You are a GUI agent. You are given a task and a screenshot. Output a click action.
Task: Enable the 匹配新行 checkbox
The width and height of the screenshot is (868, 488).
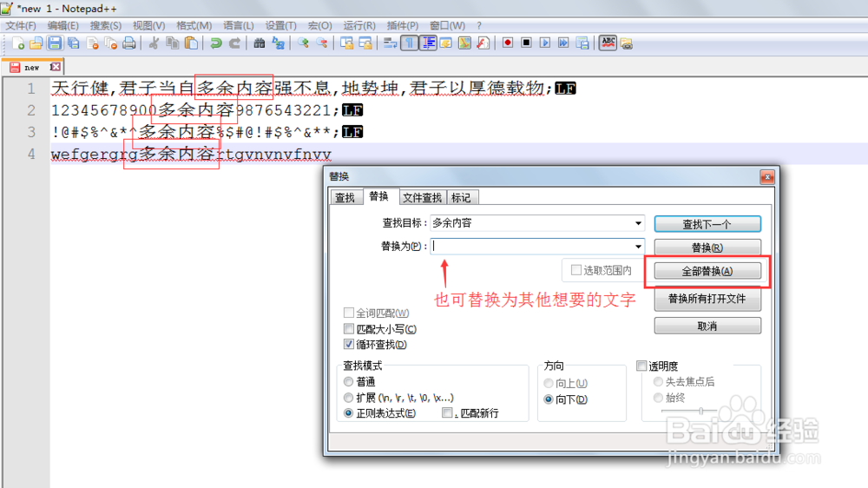[447, 412]
